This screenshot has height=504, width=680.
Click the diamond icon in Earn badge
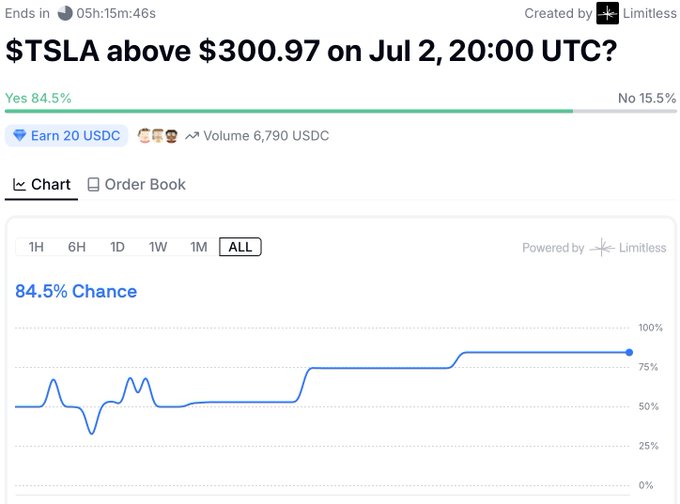20,136
